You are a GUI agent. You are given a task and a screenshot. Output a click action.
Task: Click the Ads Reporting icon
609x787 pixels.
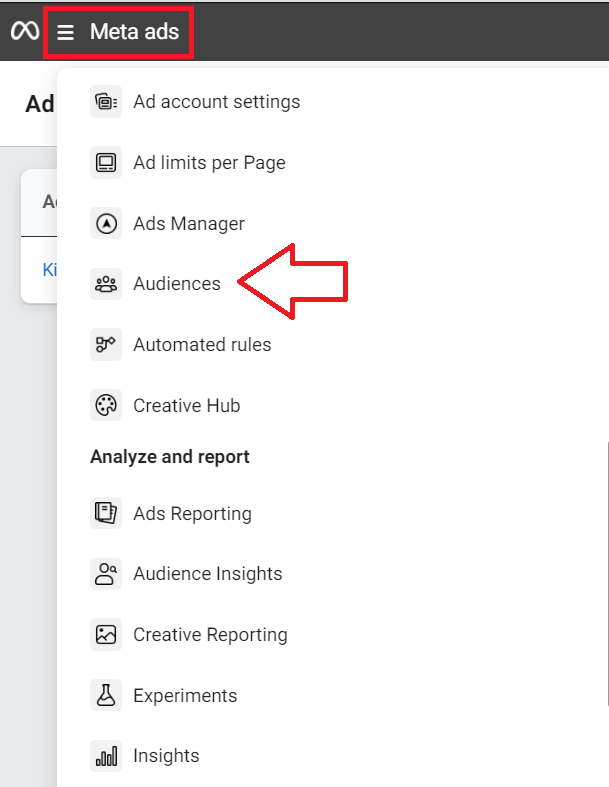coord(106,513)
